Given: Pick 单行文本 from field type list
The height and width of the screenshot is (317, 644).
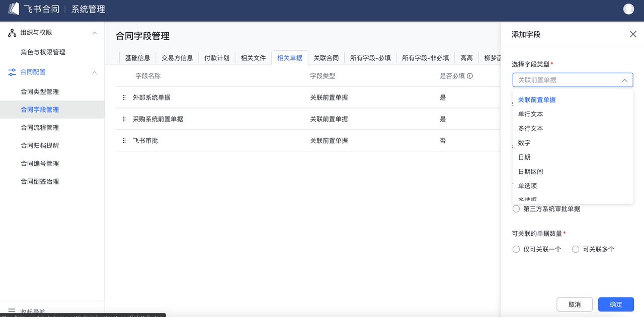Looking at the screenshot, I should pos(531,114).
